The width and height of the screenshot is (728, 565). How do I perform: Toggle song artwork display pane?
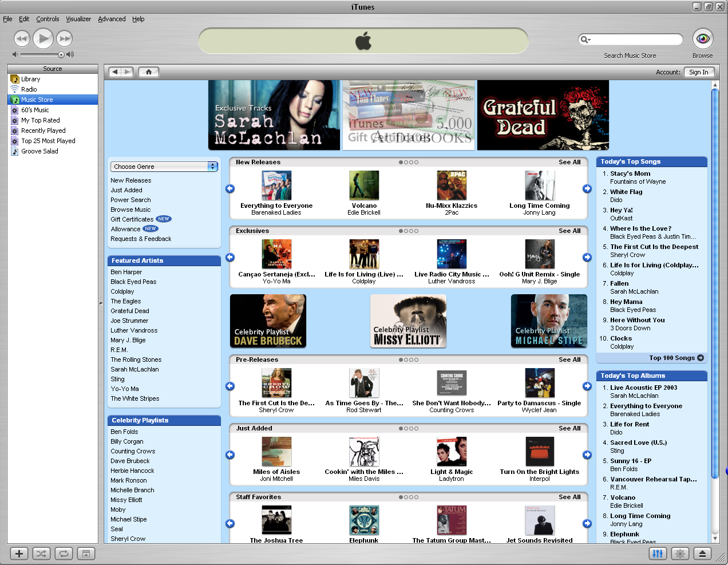(86, 554)
